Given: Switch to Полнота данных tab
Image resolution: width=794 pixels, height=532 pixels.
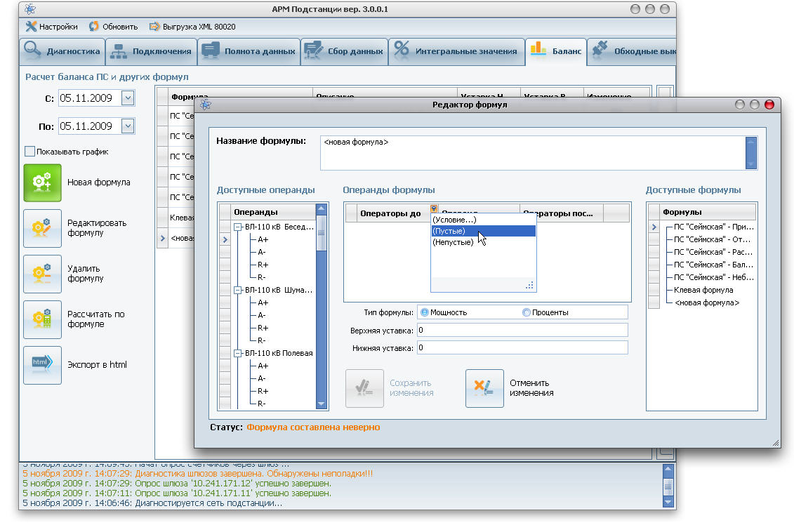Looking at the screenshot, I should (x=248, y=51).
